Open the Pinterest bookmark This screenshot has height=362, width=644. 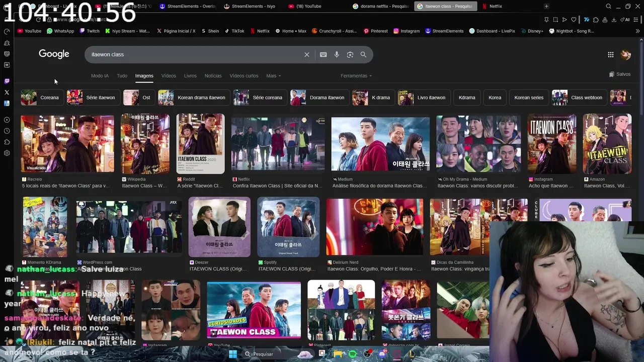(x=375, y=31)
